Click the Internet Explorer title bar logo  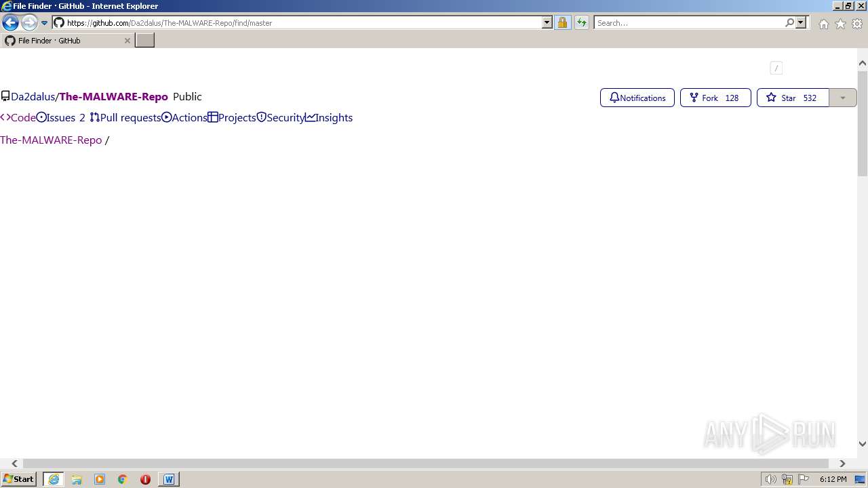pyautogui.click(x=6, y=6)
